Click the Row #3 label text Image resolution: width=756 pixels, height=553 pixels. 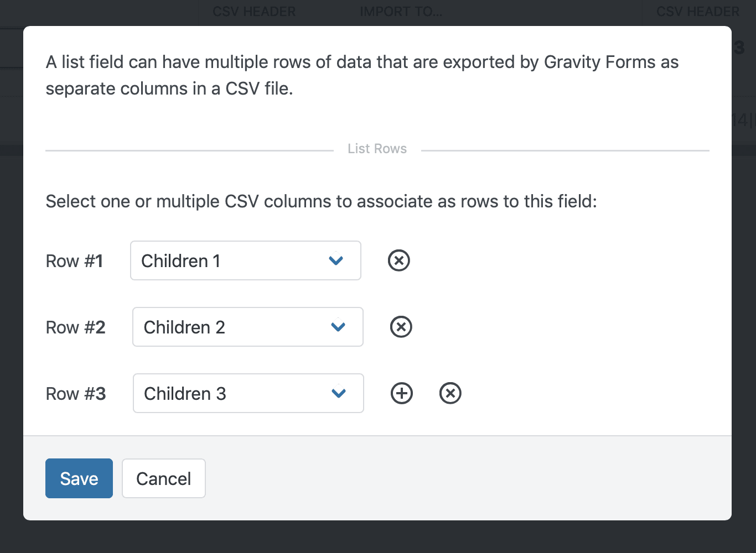(x=75, y=393)
